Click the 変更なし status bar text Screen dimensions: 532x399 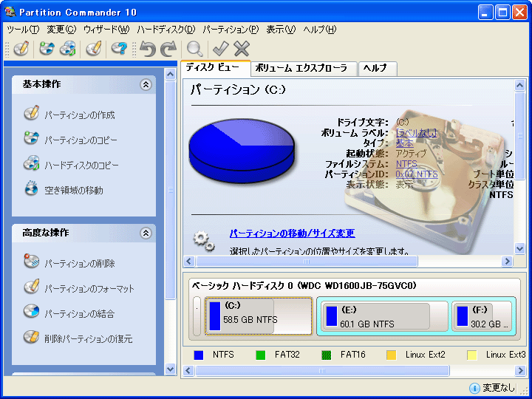tap(499, 388)
